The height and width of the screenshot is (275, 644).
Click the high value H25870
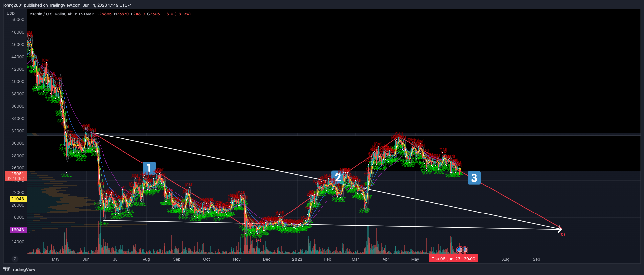121,14
